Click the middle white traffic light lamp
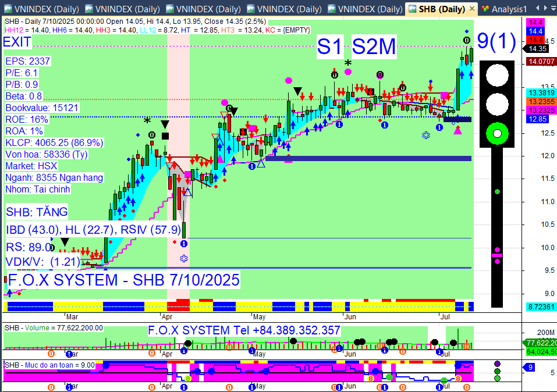This screenshot has height=392, width=557. (497, 104)
